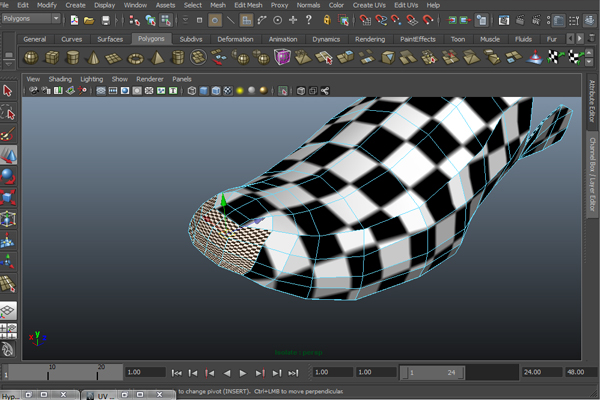Viewport: 600px width, 400px height.
Task: Open the Shading panel menu
Action: [60, 79]
